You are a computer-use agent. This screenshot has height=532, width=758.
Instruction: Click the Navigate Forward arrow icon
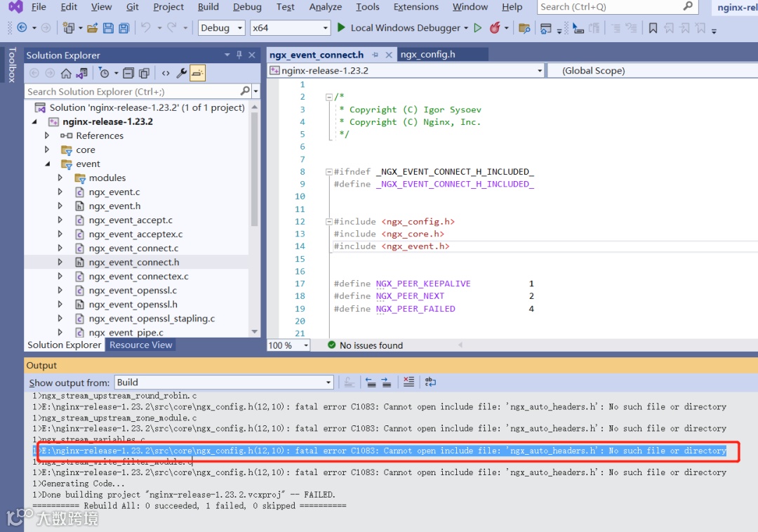coord(46,27)
